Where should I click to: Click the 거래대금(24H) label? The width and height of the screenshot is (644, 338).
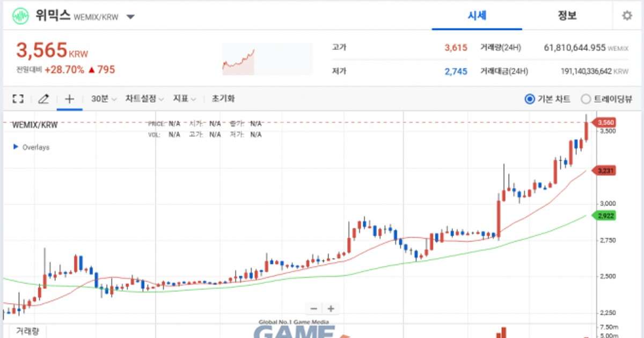coord(504,71)
